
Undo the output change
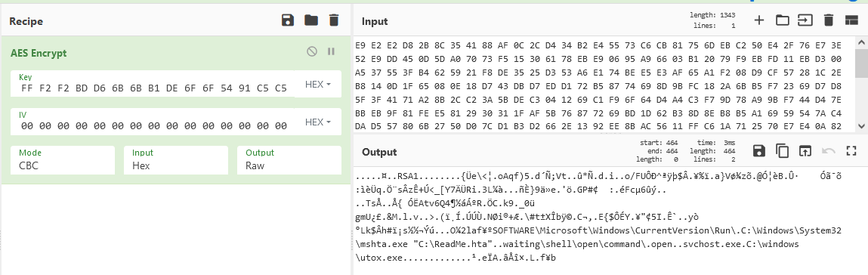[828, 150]
